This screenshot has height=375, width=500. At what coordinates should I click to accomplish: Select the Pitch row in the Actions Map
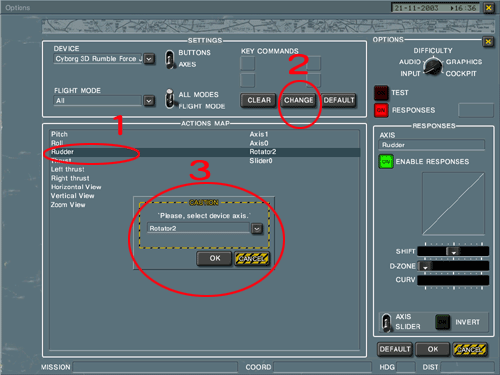[204, 134]
